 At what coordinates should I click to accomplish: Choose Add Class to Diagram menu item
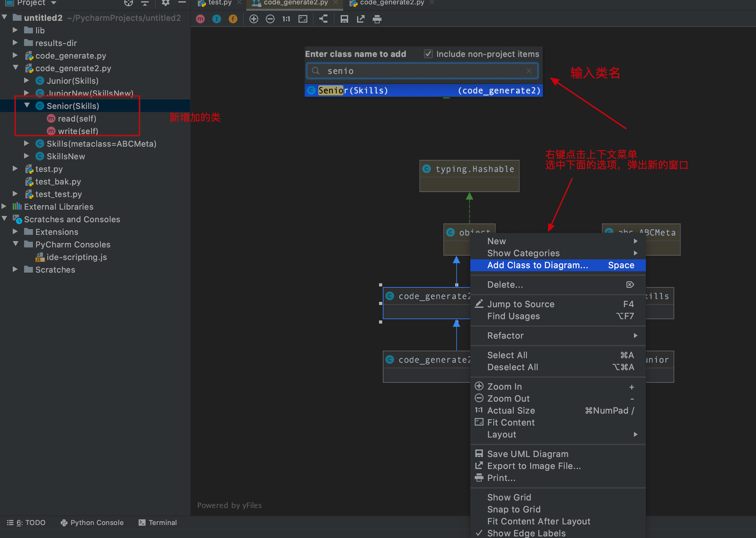tap(558, 265)
